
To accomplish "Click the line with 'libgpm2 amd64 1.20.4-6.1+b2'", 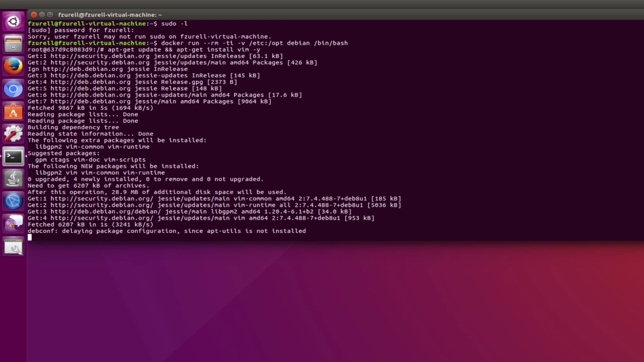I will point(190,212).
